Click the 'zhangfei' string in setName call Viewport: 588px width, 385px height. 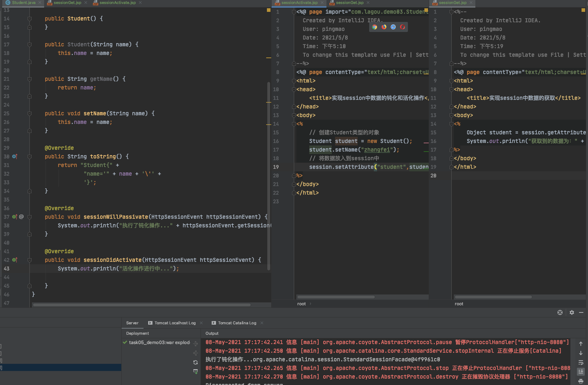click(x=377, y=150)
